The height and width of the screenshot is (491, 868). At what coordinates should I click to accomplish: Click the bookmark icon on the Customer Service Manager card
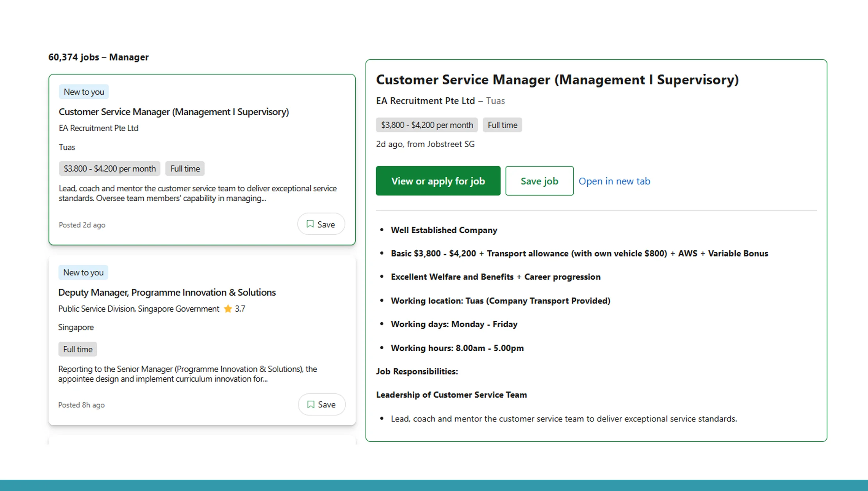click(x=310, y=224)
